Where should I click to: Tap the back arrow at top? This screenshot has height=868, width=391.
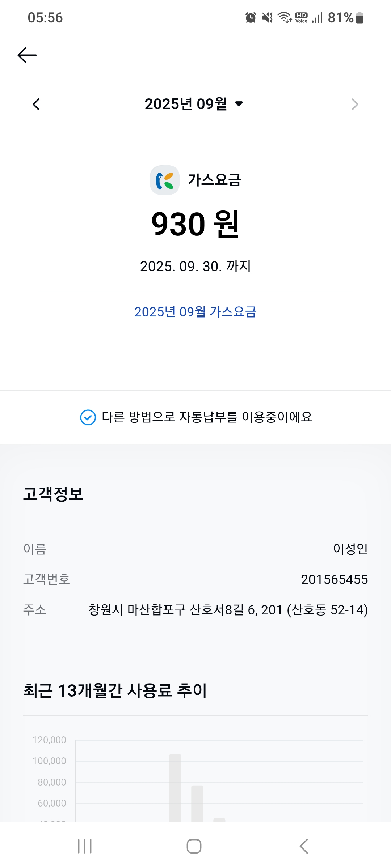(x=27, y=55)
